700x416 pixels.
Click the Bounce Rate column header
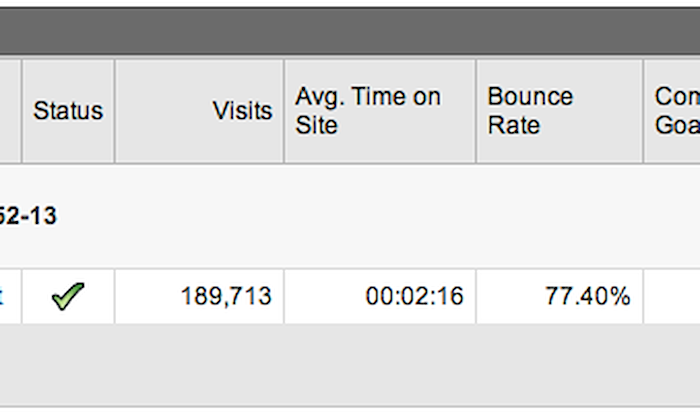(x=559, y=111)
